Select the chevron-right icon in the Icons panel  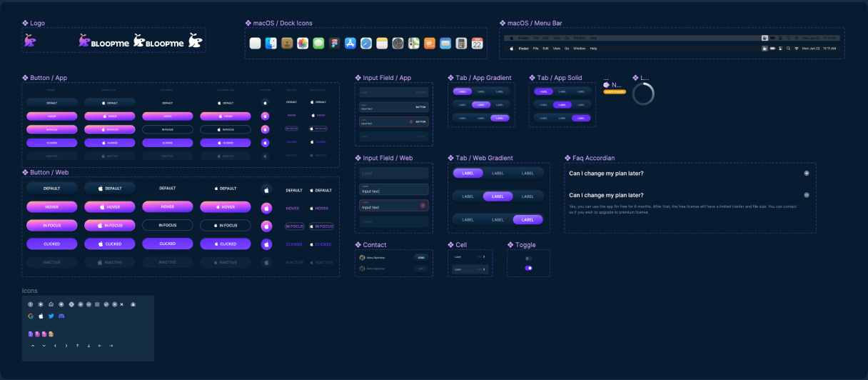66,346
